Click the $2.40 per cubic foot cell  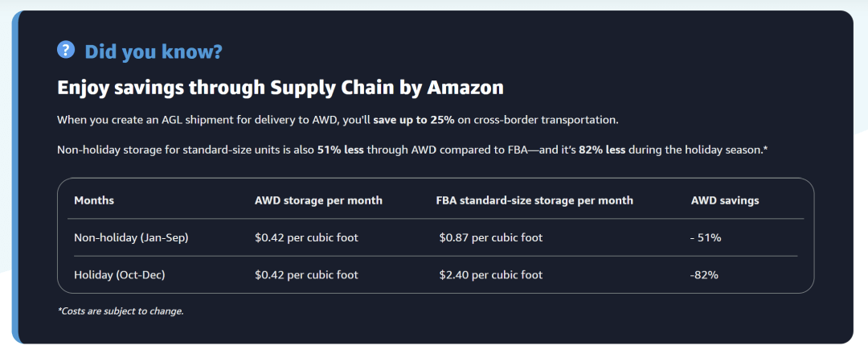491,275
